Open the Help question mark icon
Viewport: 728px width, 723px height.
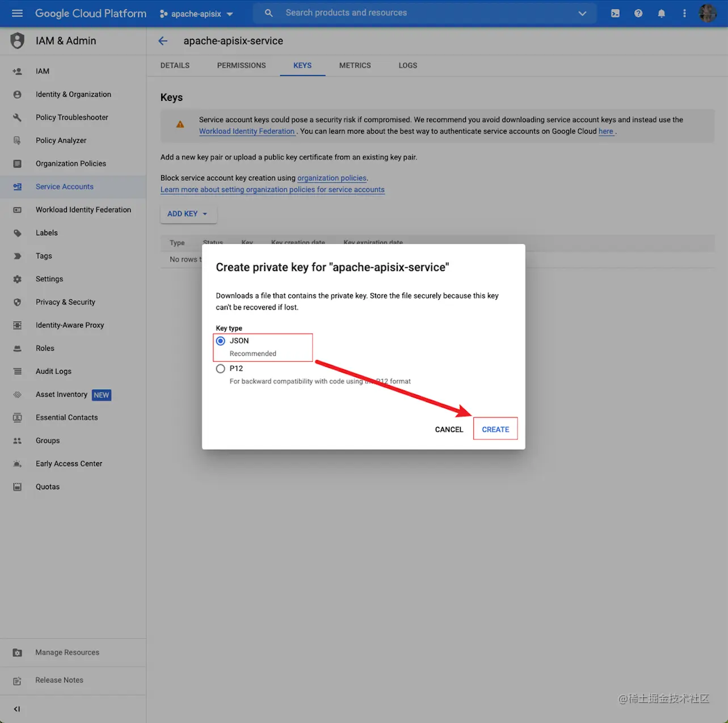point(638,13)
